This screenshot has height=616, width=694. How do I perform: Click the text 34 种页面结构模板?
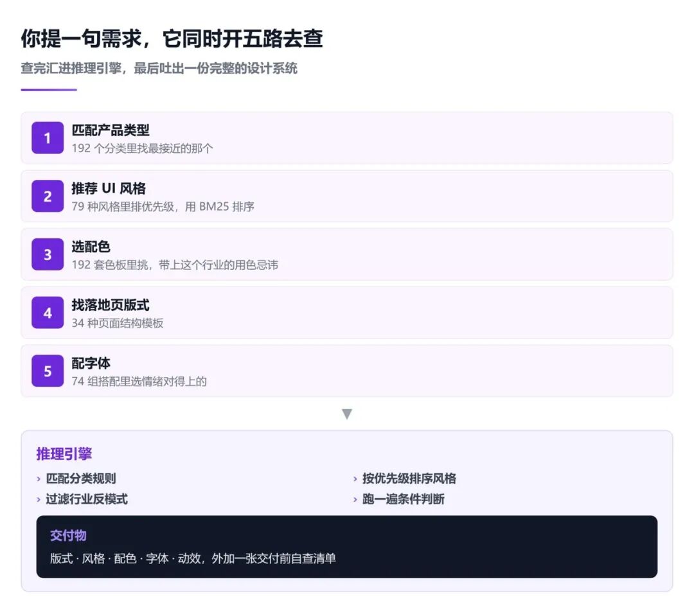coord(118,323)
